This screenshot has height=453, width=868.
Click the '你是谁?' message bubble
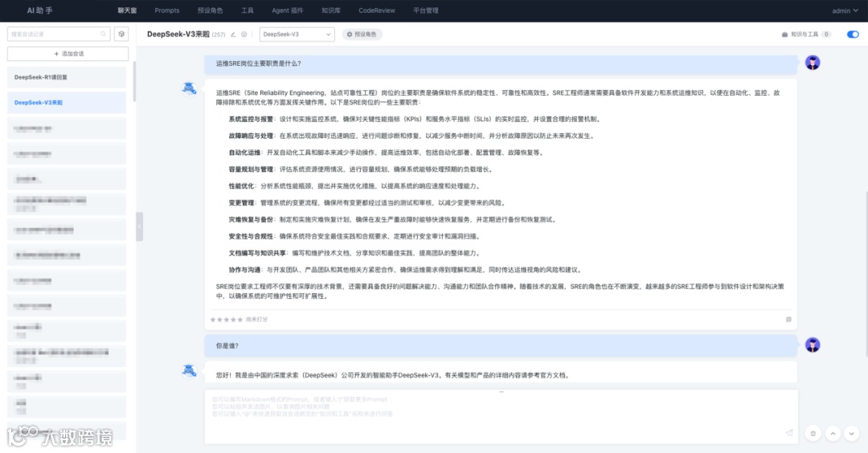click(x=501, y=345)
